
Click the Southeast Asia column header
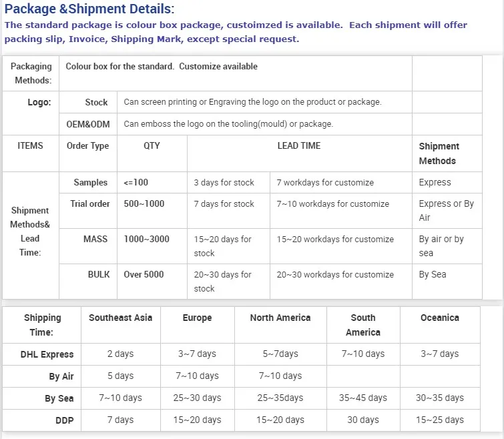click(120, 318)
